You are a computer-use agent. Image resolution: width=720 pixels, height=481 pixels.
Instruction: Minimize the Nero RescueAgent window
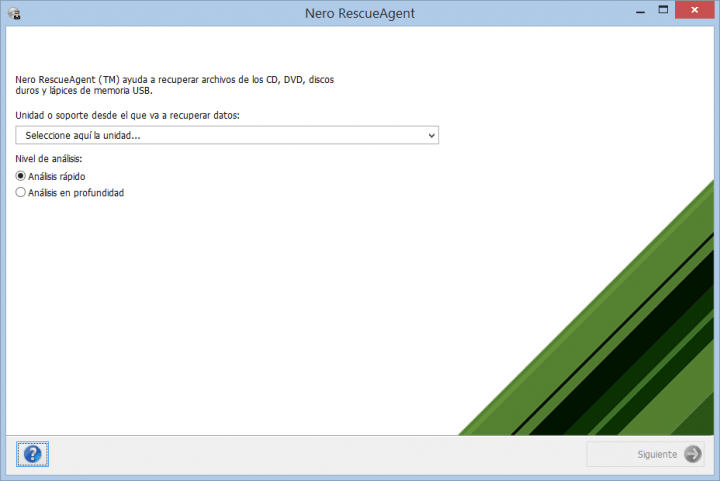641,11
